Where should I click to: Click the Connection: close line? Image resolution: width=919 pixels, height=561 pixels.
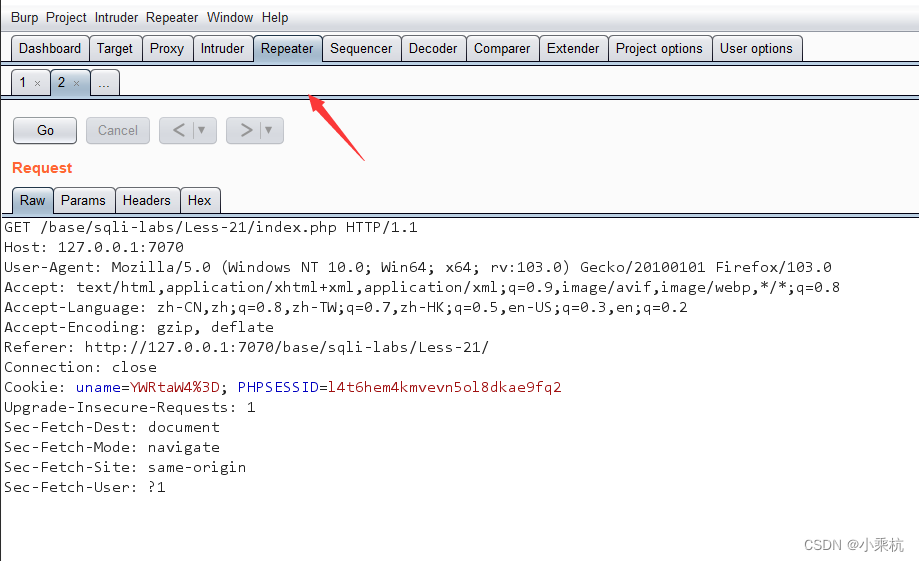pos(80,367)
